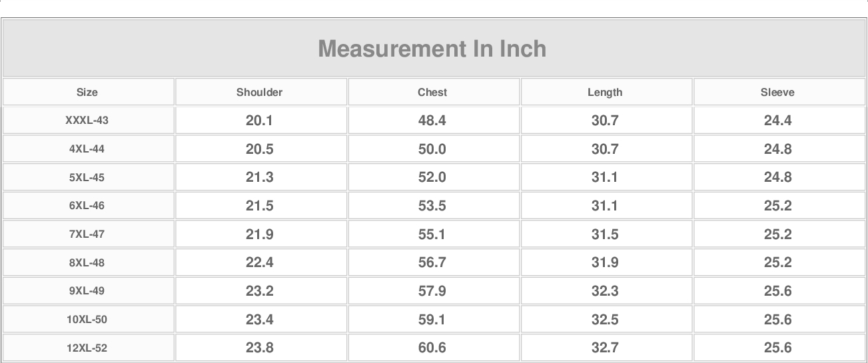Select the 8XL-48 size label

(x=87, y=263)
